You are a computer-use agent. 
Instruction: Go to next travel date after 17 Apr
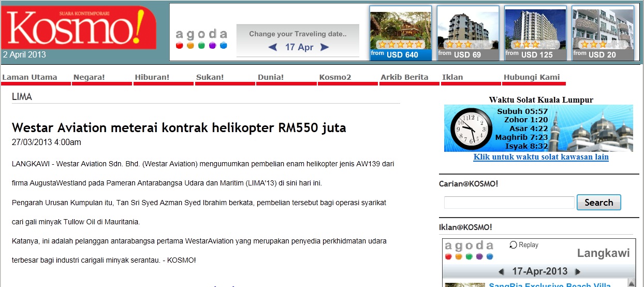(325, 47)
